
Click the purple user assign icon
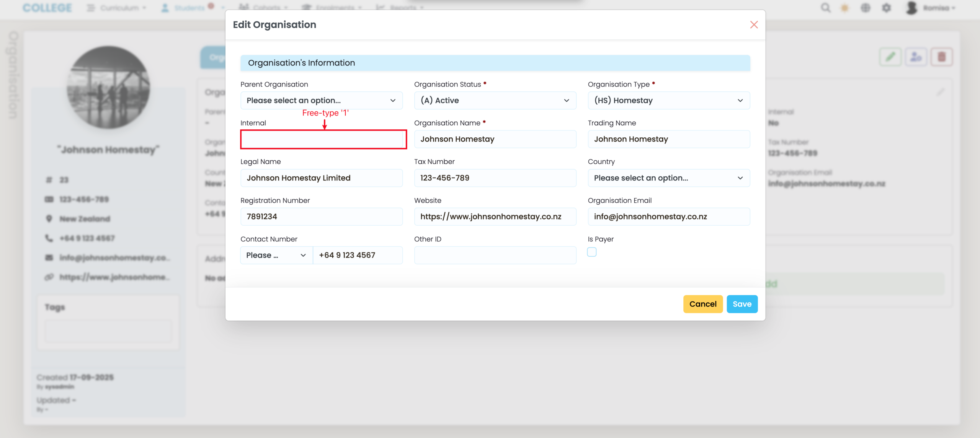916,57
